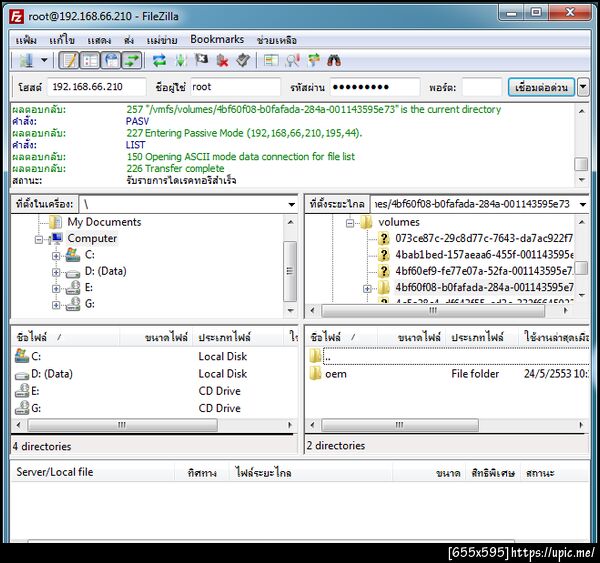
Task: Refresh the file and folder lists
Action: [159, 60]
